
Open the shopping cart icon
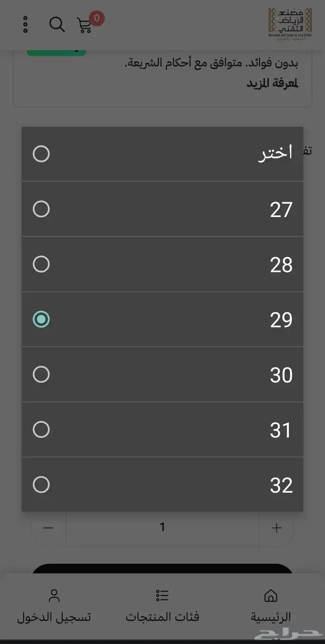click(85, 25)
